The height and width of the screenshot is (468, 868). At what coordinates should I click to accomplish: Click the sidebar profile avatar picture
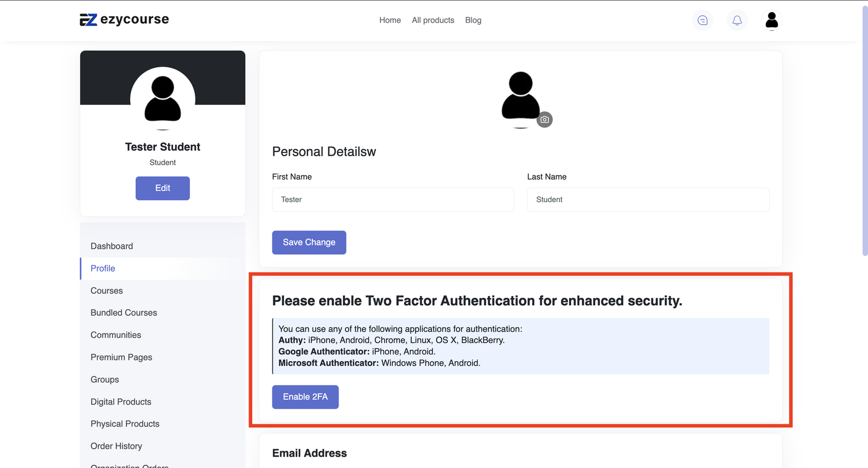click(x=163, y=99)
